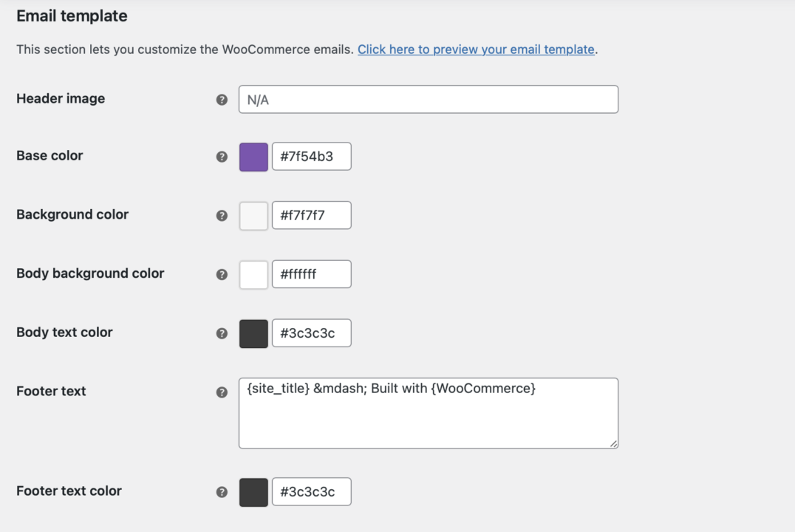Open the email template preview link
Image resolution: width=795 pixels, height=532 pixels.
point(477,50)
